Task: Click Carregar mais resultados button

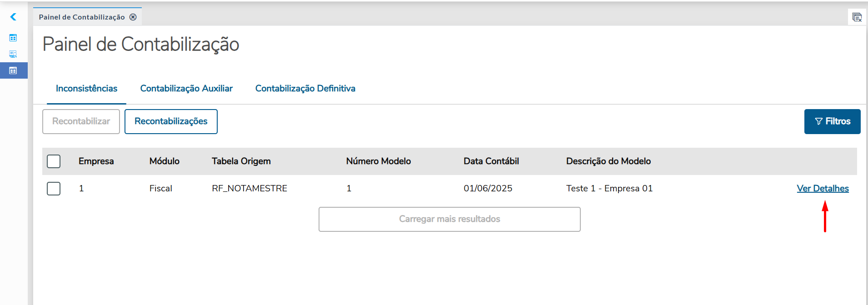Action: pyautogui.click(x=449, y=219)
